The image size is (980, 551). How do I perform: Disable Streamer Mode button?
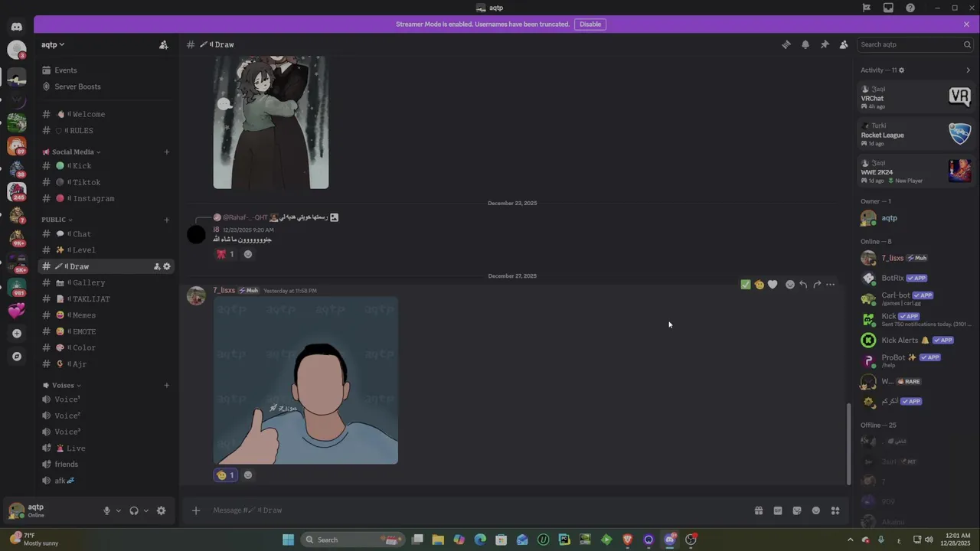pyautogui.click(x=590, y=24)
